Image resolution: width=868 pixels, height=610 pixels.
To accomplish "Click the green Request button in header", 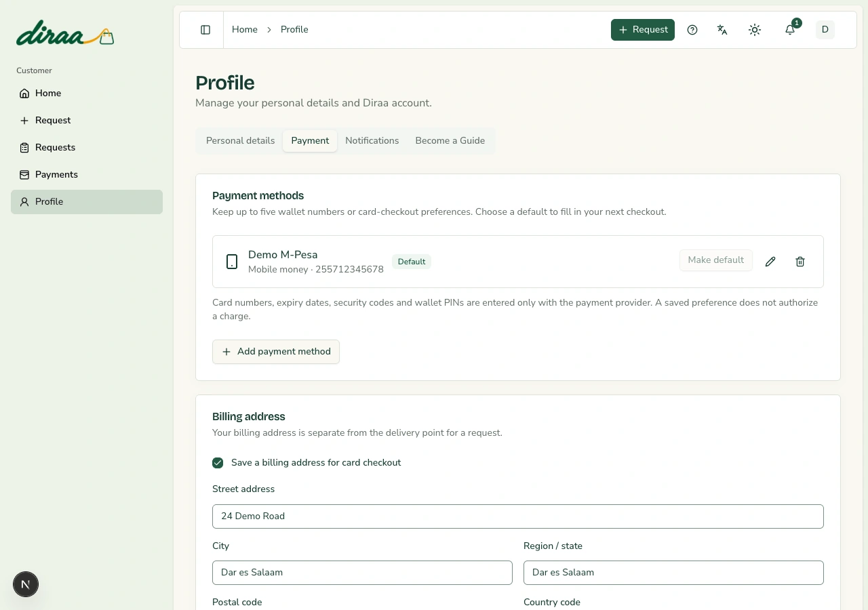I will [x=643, y=30].
